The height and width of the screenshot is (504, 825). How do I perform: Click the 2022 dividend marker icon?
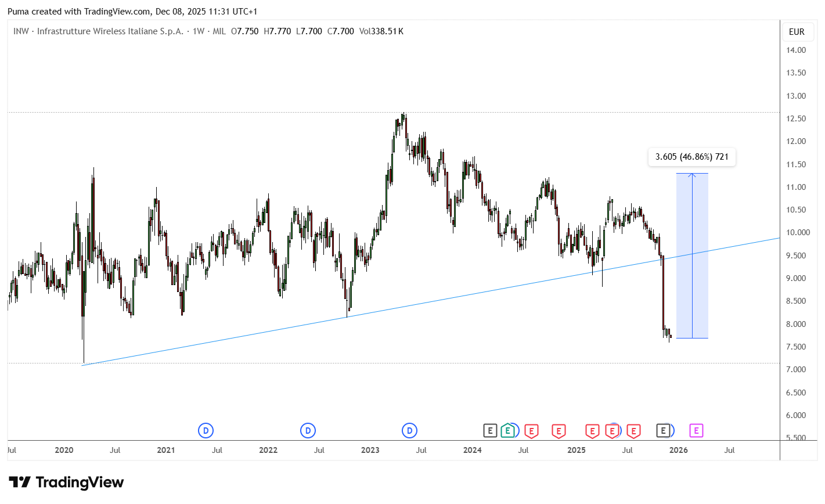308,431
